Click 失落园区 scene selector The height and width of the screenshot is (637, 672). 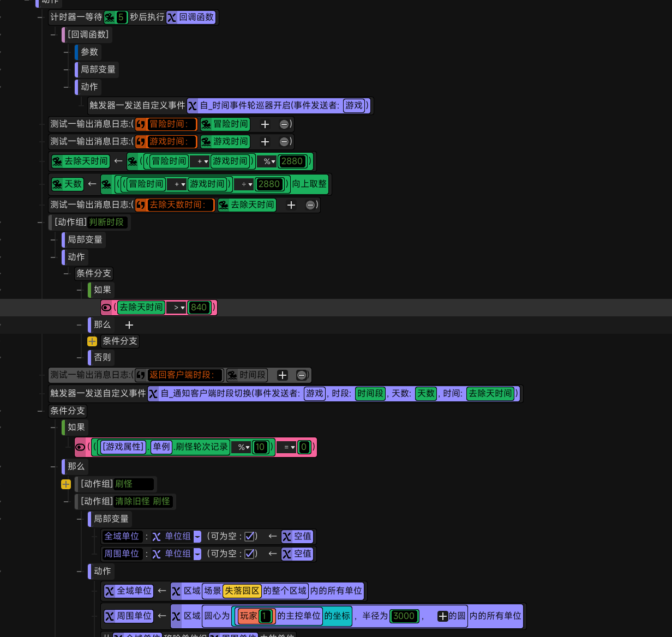coord(242,591)
